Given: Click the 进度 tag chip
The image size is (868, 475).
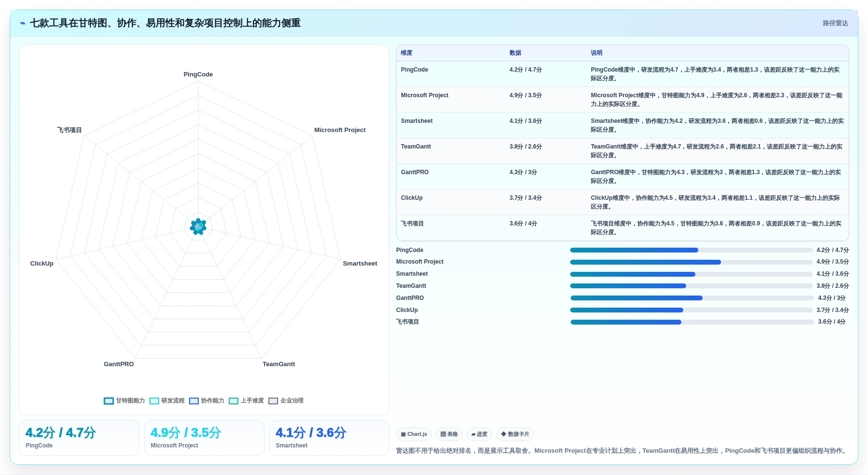Looking at the screenshot, I should click(479, 434).
